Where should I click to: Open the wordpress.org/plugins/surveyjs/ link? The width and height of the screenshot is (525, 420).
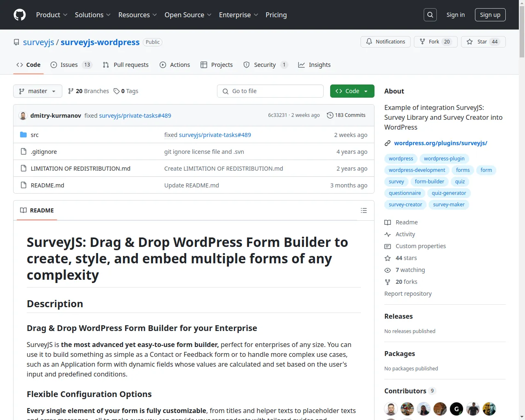[441, 143]
